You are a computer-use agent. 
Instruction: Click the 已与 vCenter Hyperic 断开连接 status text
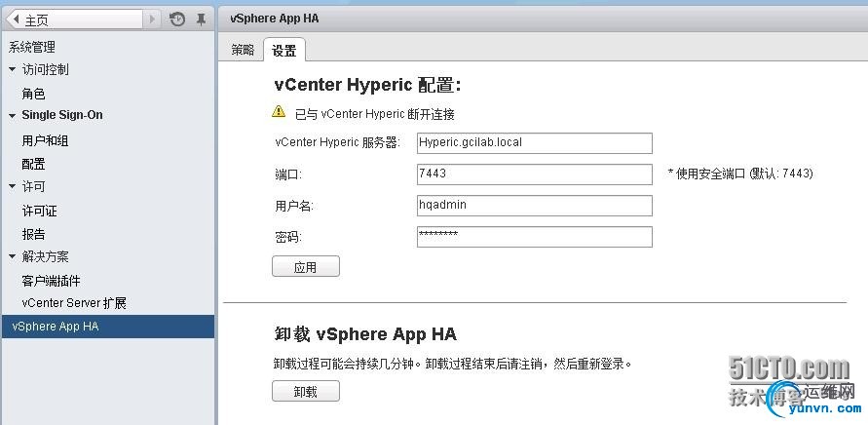(x=375, y=115)
